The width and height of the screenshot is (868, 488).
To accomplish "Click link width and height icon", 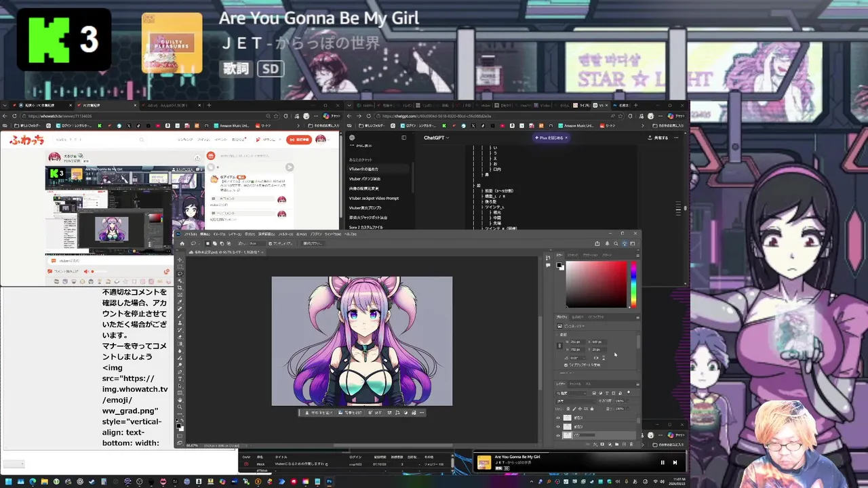I will 559,346.
